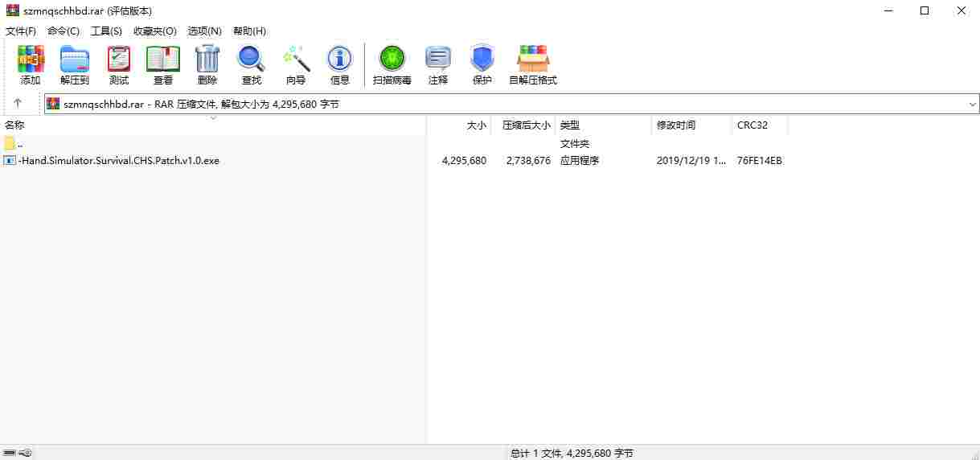
Task: Click the Info (信息) icon
Action: pyautogui.click(x=340, y=65)
